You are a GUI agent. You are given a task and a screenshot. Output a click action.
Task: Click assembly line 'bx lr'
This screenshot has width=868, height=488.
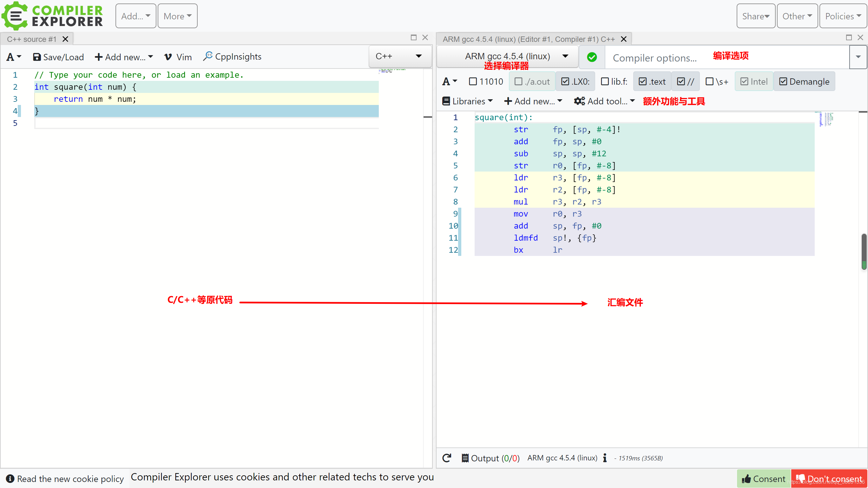click(x=538, y=250)
